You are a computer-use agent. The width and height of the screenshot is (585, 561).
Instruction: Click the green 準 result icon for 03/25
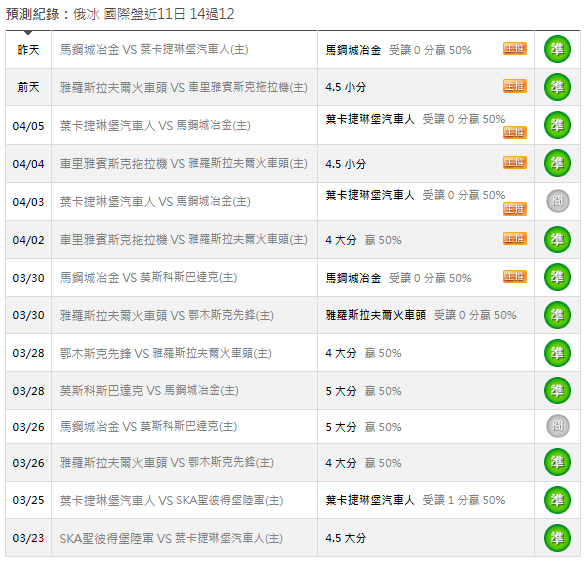click(557, 500)
